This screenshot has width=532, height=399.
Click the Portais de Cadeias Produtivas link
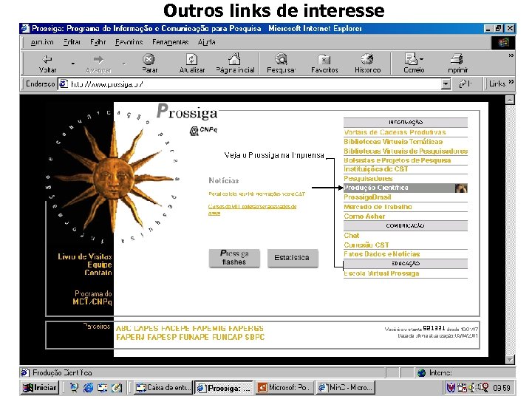pos(395,132)
